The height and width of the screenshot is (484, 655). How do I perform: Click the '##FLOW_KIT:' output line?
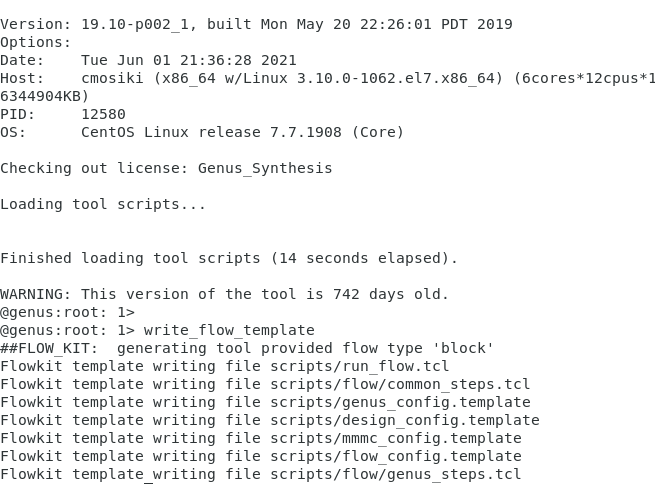[247, 348]
